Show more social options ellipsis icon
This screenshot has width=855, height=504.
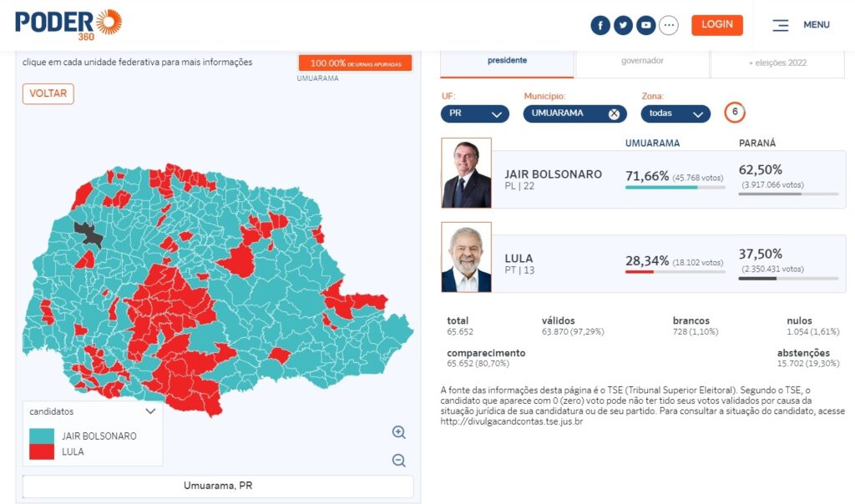tap(669, 25)
